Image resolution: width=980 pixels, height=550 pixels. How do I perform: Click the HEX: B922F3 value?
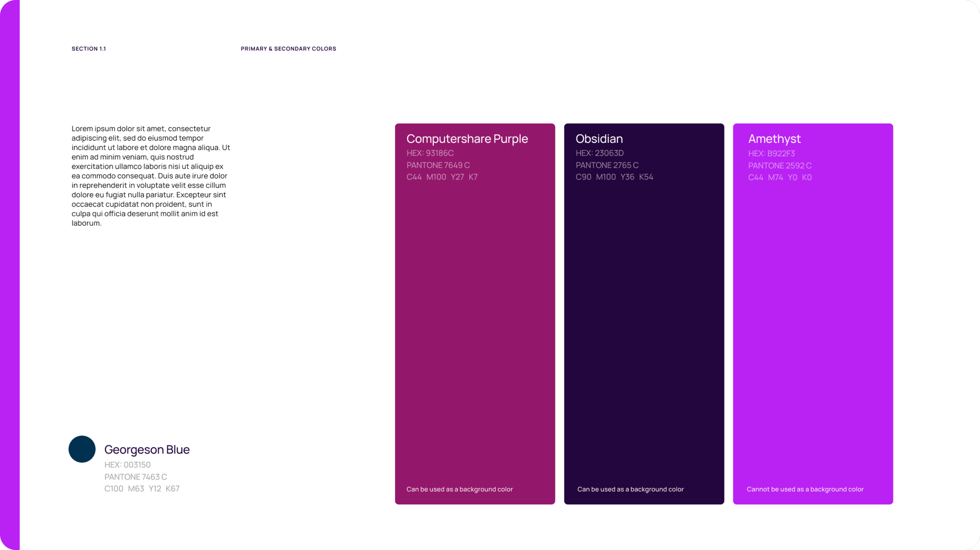pos(771,154)
